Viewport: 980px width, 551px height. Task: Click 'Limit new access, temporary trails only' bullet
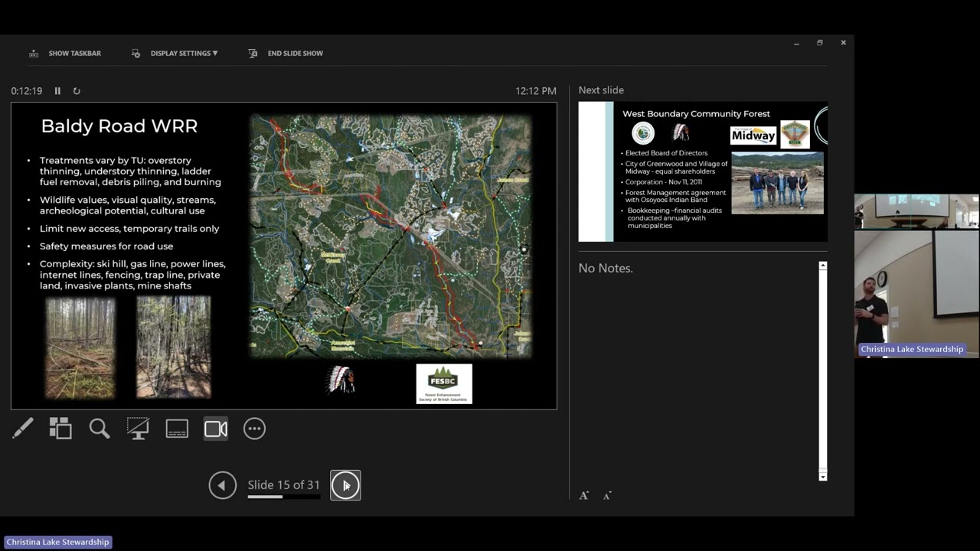(129, 229)
